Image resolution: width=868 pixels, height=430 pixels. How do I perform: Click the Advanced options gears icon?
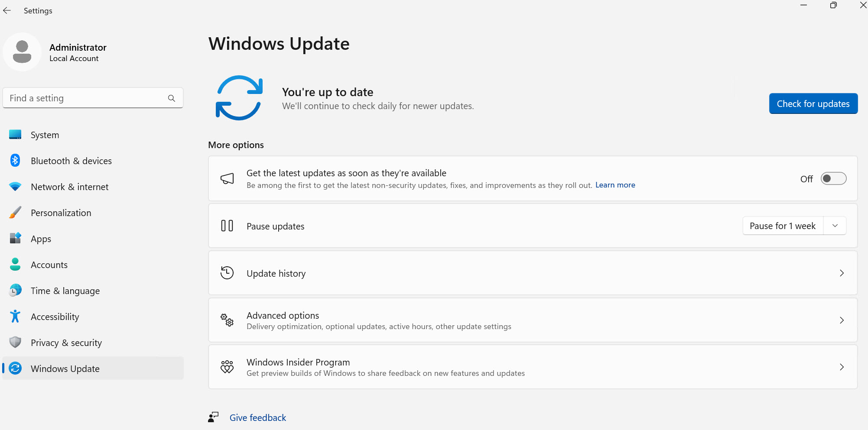[227, 320]
